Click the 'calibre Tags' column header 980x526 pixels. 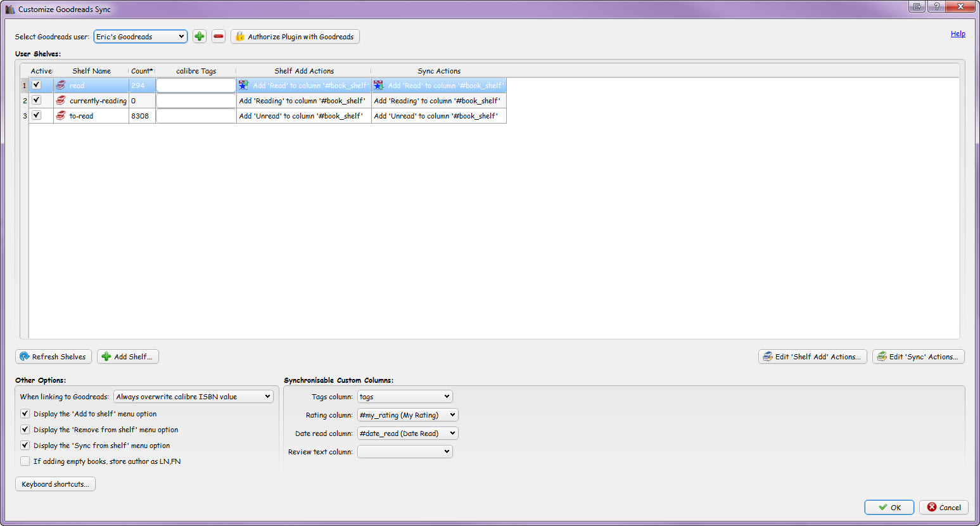click(196, 71)
